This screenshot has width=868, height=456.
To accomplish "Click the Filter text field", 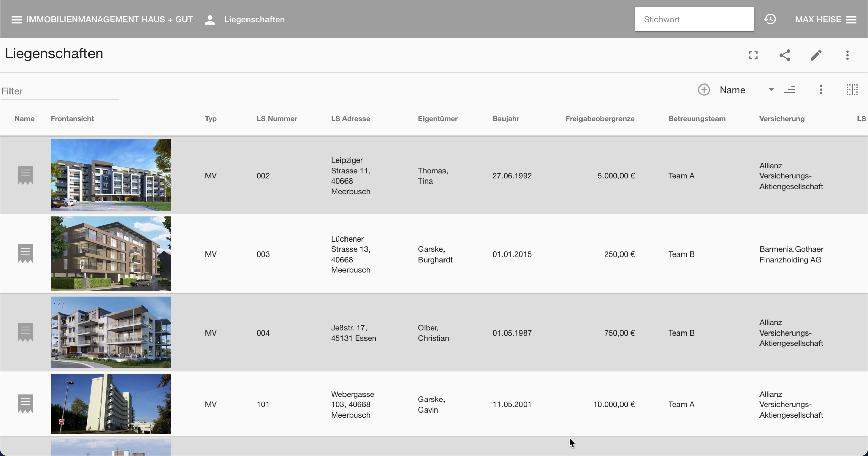I will point(60,91).
